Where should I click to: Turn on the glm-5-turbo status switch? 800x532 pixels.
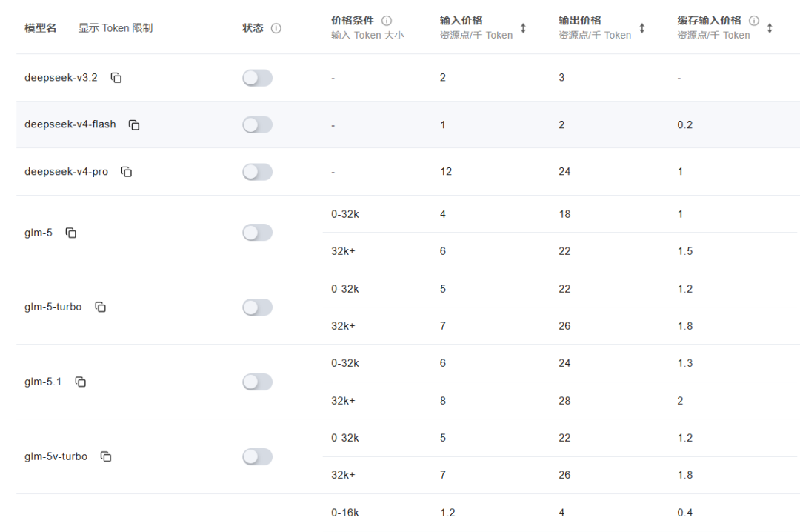click(258, 307)
